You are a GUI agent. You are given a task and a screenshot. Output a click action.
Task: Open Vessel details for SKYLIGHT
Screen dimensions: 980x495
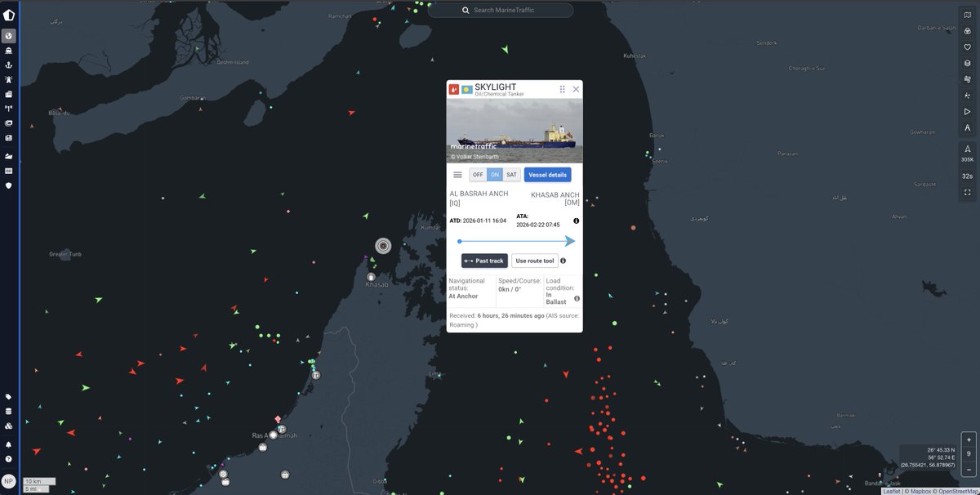point(548,175)
